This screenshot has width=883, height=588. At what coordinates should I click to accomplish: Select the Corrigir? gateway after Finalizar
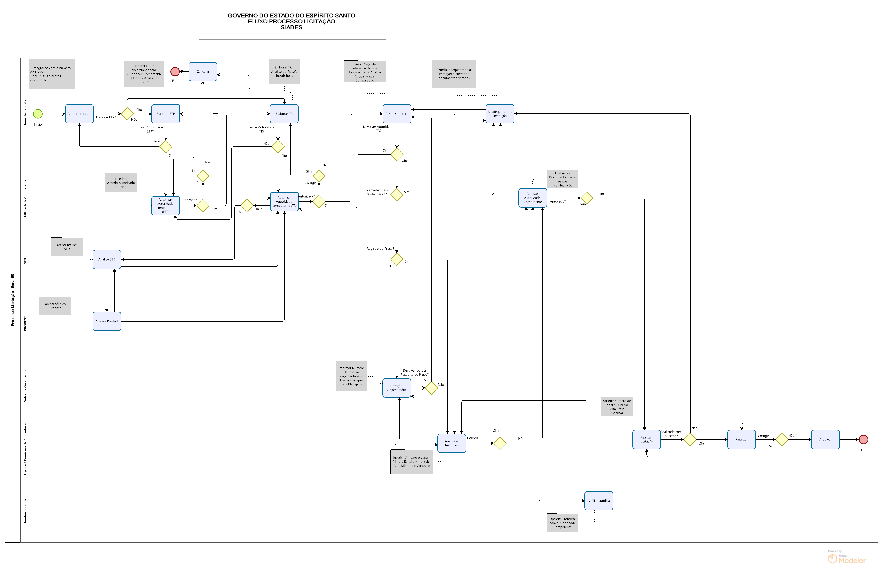click(x=782, y=440)
